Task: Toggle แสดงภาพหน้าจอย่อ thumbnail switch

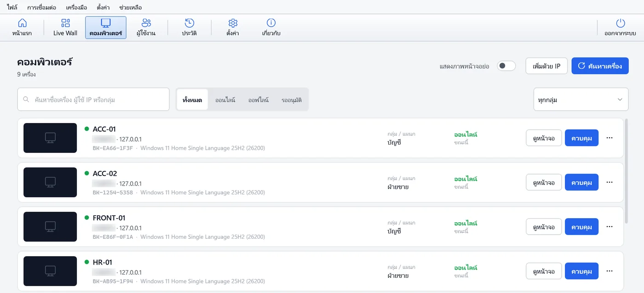Action: pos(506,66)
